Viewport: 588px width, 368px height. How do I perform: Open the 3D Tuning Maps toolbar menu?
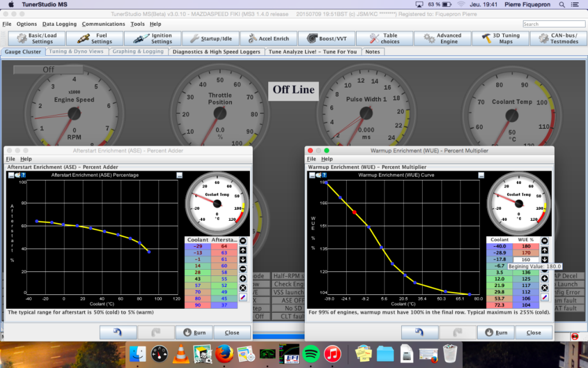coord(500,39)
